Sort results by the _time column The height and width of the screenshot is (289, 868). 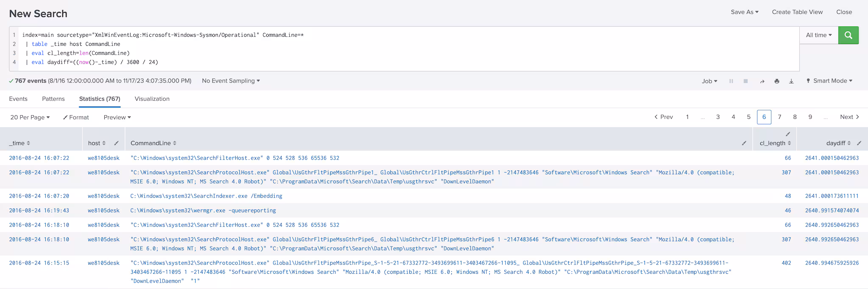point(19,143)
